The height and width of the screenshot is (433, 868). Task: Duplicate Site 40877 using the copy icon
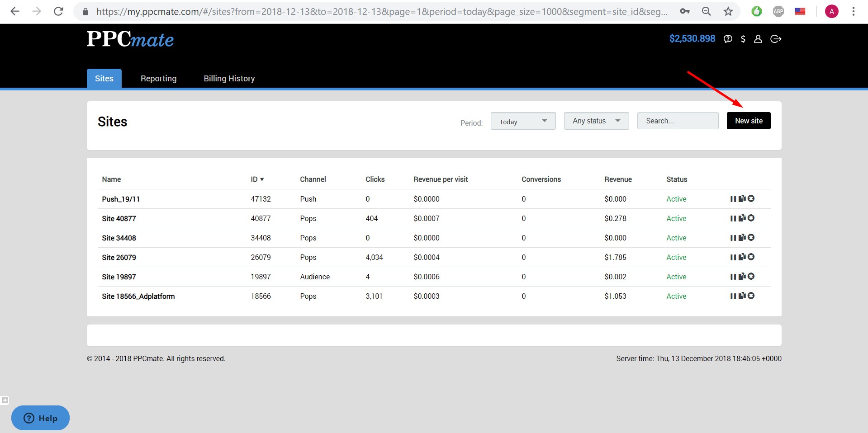pos(742,218)
